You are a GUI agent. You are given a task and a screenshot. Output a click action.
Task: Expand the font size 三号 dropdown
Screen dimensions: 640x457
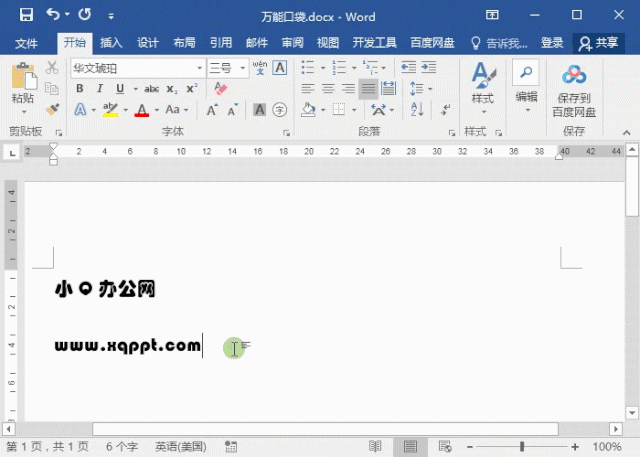pos(240,67)
